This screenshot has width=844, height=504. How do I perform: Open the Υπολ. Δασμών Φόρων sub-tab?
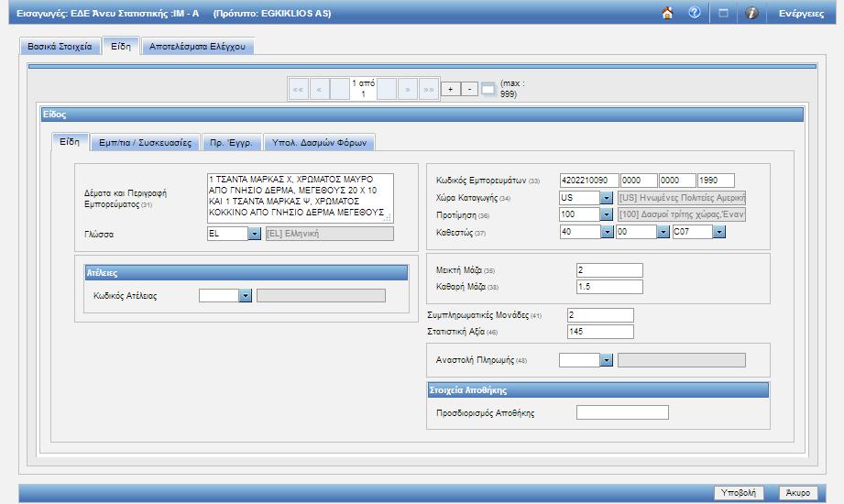click(x=319, y=143)
